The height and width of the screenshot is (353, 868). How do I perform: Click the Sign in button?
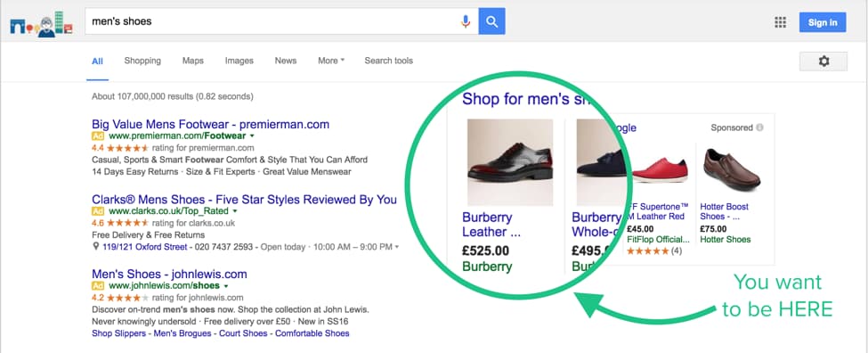[823, 22]
